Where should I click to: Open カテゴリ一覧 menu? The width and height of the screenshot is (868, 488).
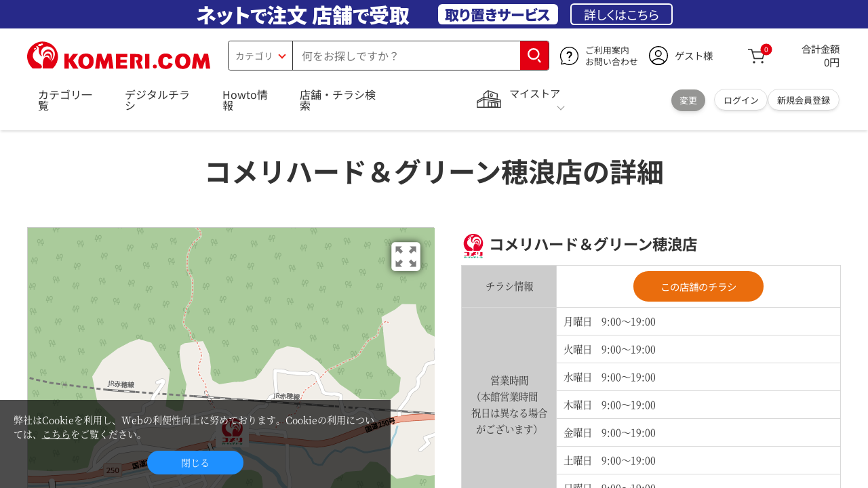pos(65,100)
